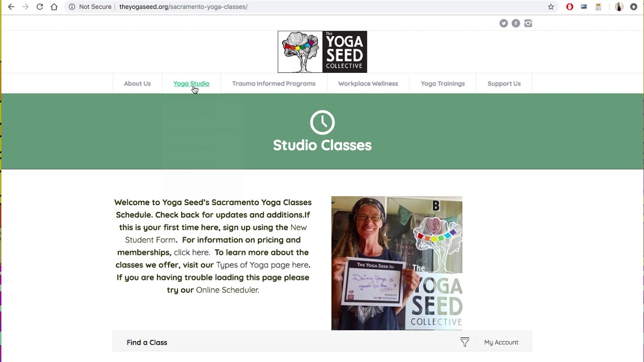Click the My Account button
644x362 pixels.
point(501,342)
